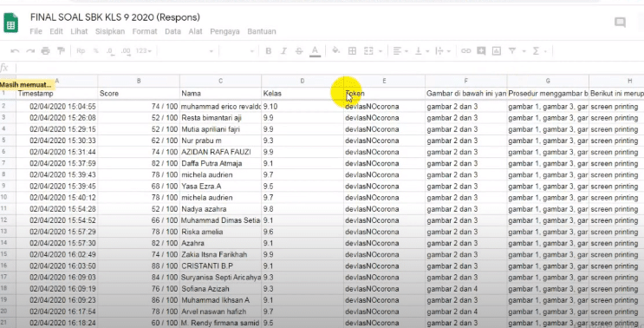
Task: Undo the last action
Action: click(x=15, y=51)
